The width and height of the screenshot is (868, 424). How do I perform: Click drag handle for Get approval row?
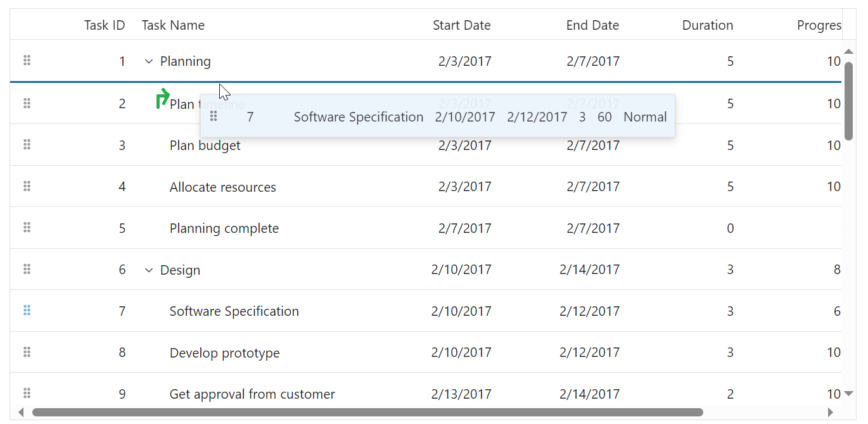(27, 393)
